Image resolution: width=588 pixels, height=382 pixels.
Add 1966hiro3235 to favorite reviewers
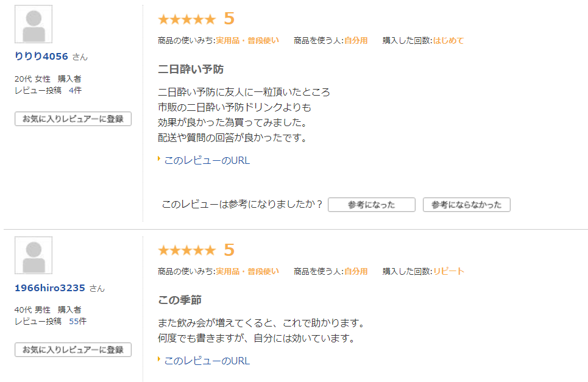click(73, 350)
